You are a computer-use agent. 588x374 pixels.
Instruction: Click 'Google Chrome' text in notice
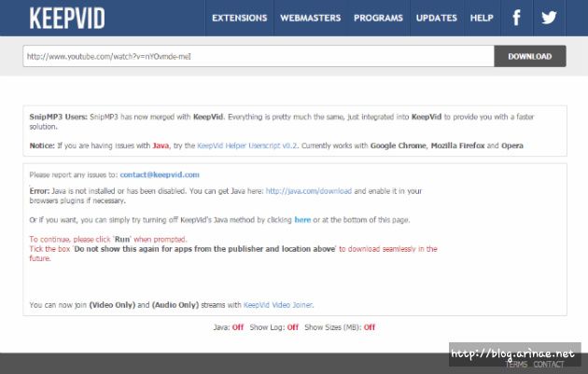(x=399, y=145)
